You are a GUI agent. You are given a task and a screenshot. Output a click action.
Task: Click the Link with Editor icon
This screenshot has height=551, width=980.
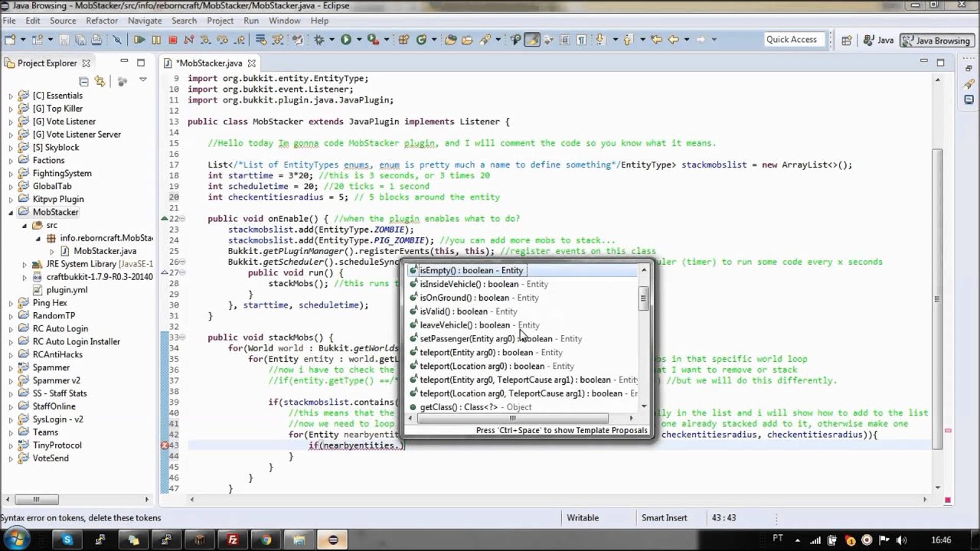[x=100, y=80]
